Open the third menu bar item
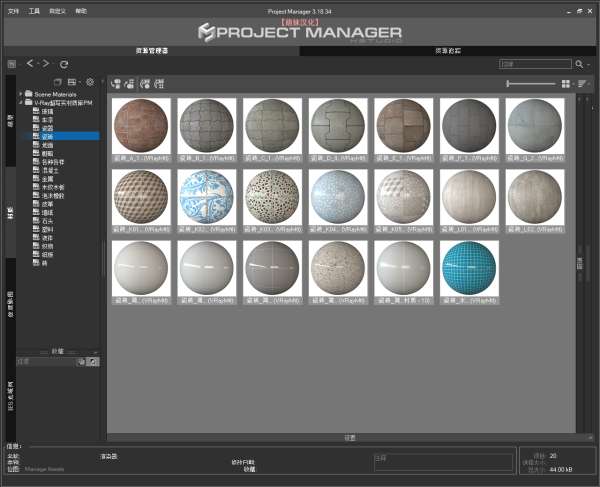This screenshot has height=487, width=600. click(57, 11)
